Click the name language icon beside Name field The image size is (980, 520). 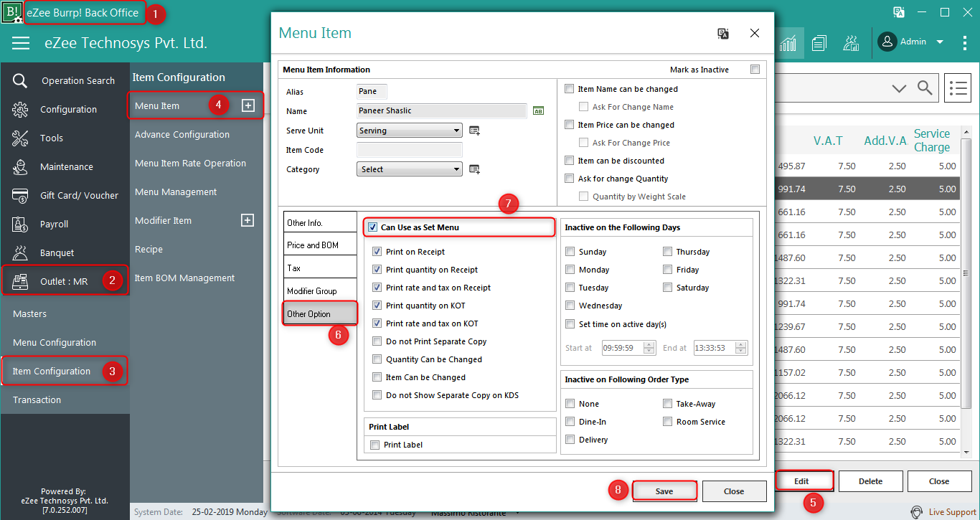pos(538,110)
